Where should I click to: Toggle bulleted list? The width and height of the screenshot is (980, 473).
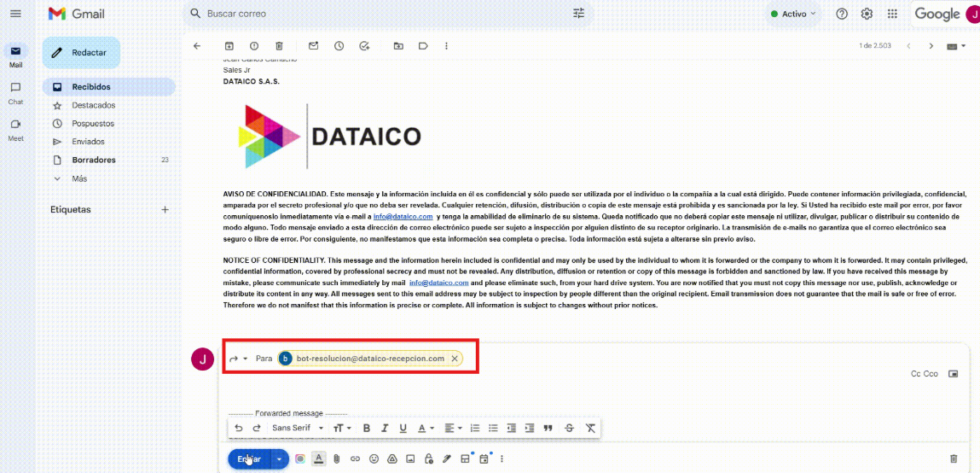[493, 428]
